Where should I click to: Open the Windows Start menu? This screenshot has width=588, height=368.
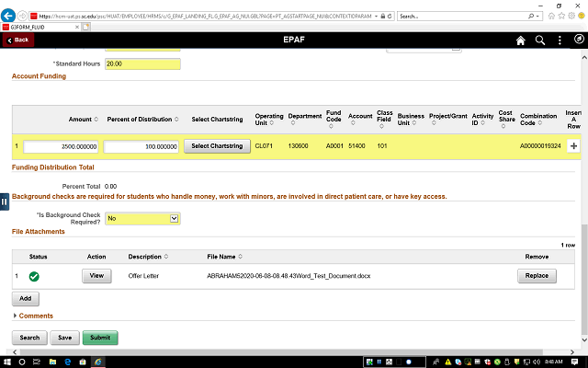(7, 362)
